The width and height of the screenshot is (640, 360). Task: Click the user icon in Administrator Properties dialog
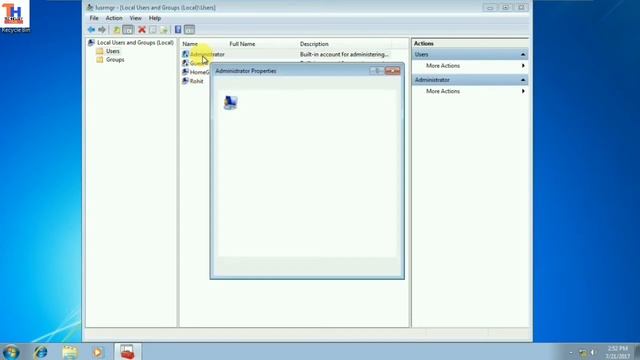click(231, 102)
